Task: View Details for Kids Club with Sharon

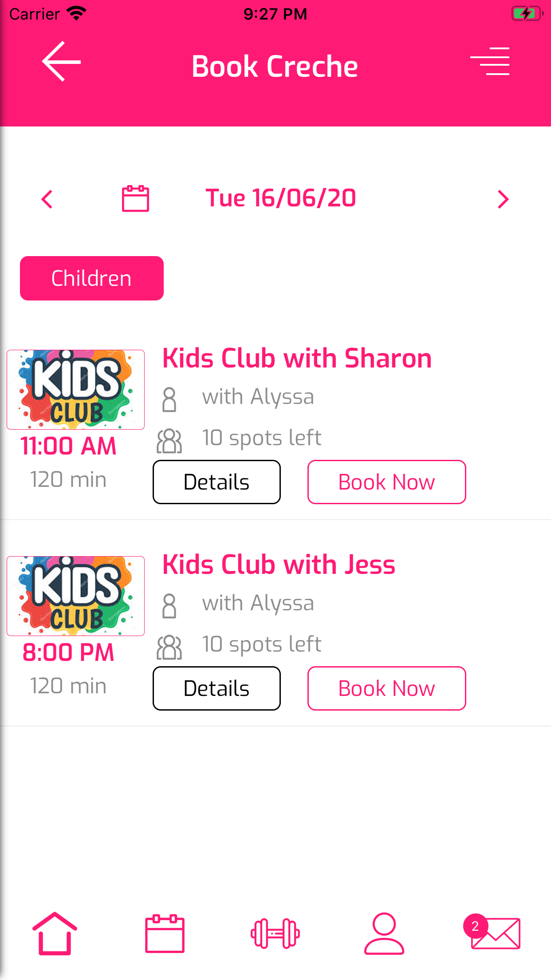Action: point(216,482)
